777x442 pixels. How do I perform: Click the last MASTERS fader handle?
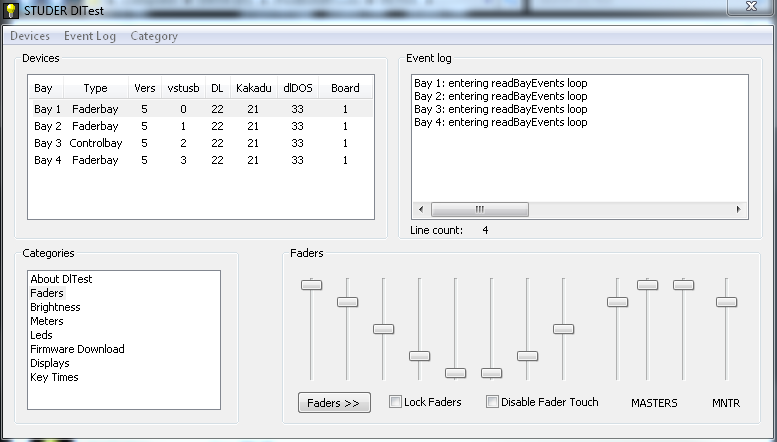[x=683, y=284]
